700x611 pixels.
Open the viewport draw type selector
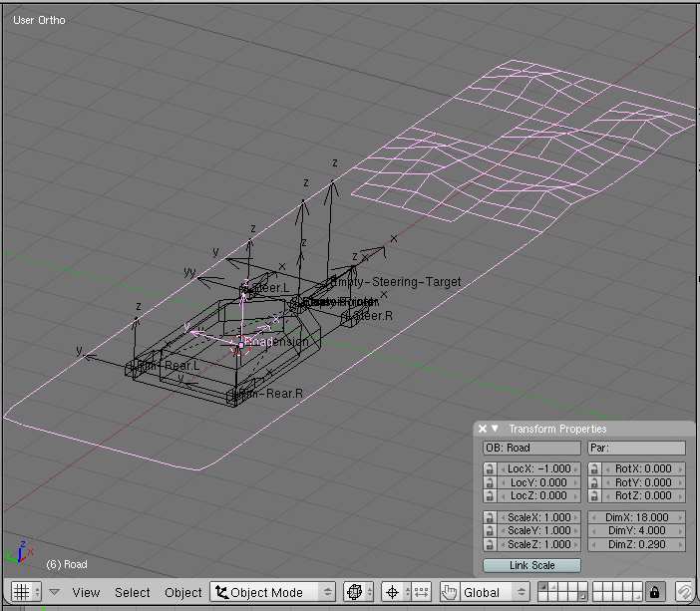pyautogui.click(x=359, y=592)
